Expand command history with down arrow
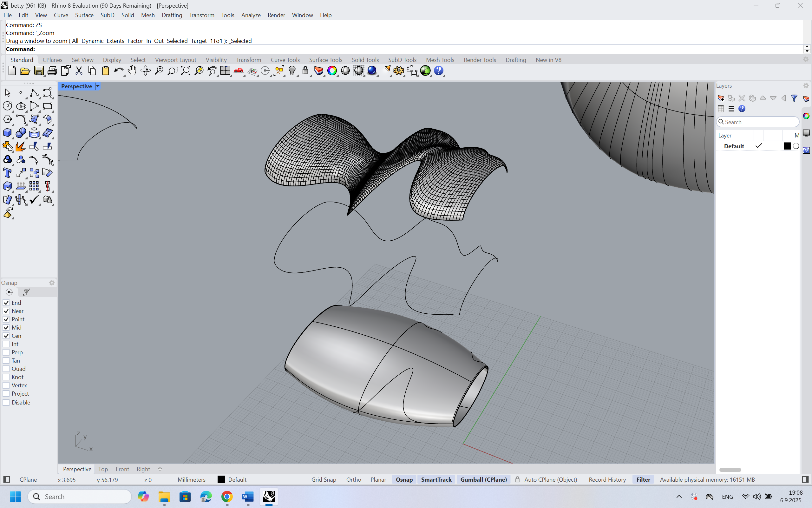This screenshot has height=508, width=812. [807, 51]
